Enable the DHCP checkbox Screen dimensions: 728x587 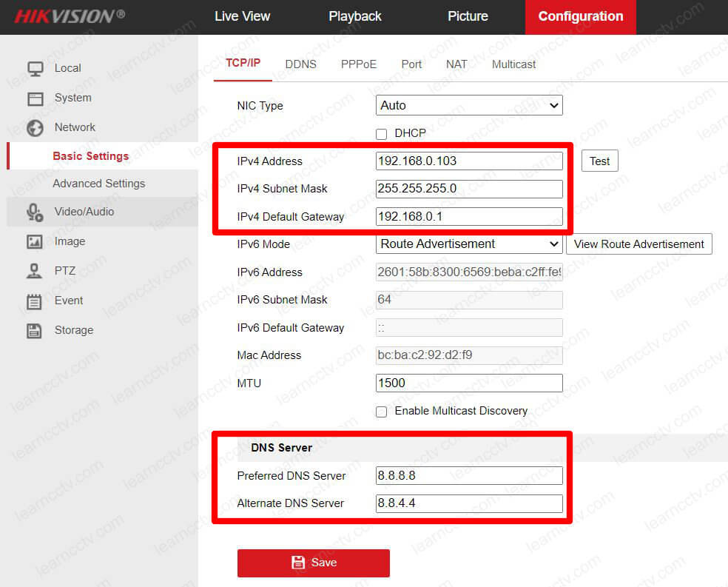(382, 134)
